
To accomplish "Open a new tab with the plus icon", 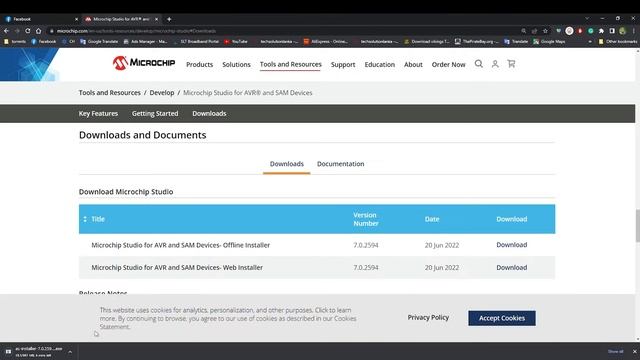I will pos(169,19).
